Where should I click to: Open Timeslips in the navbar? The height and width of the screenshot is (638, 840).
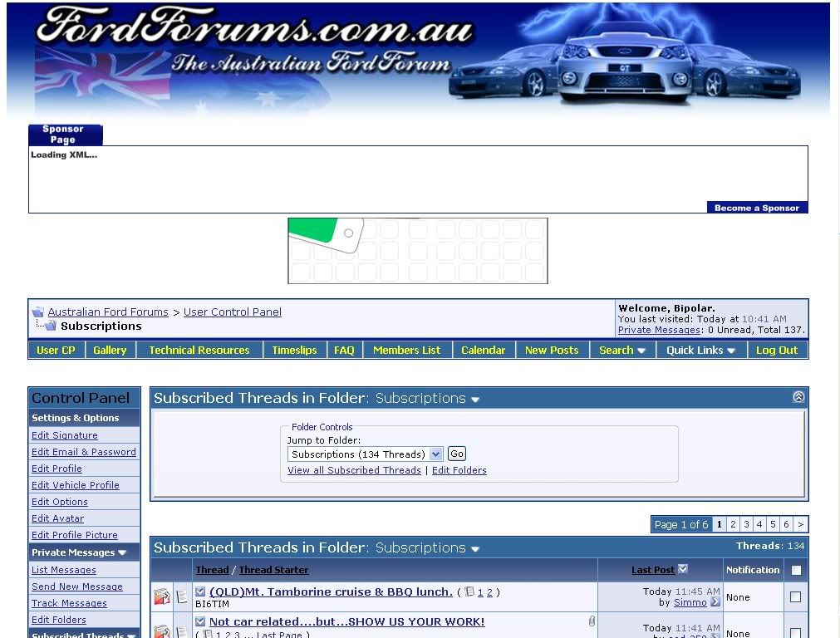[294, 351]
